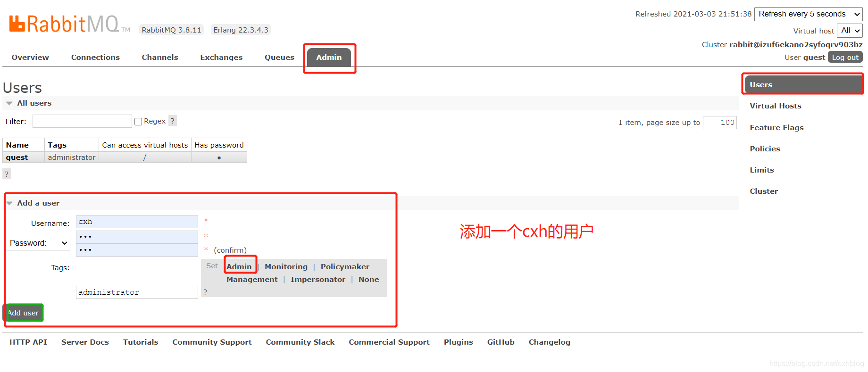Open the tags help question mark
This screenshot has width=868, height=372.
205,292
